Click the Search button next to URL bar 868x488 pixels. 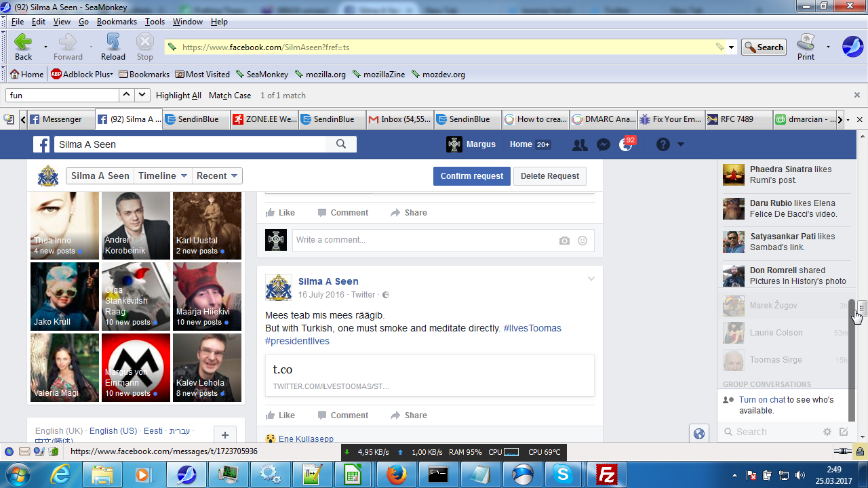764,47
